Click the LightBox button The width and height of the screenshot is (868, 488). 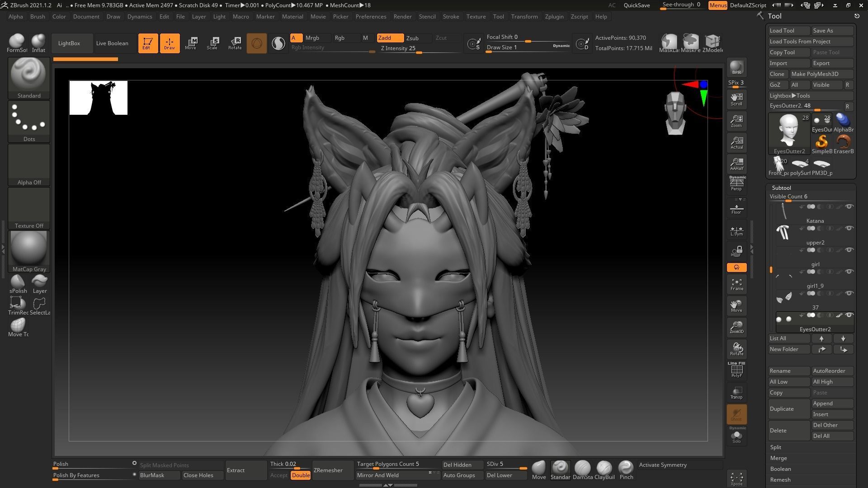[x=72, y=43]
